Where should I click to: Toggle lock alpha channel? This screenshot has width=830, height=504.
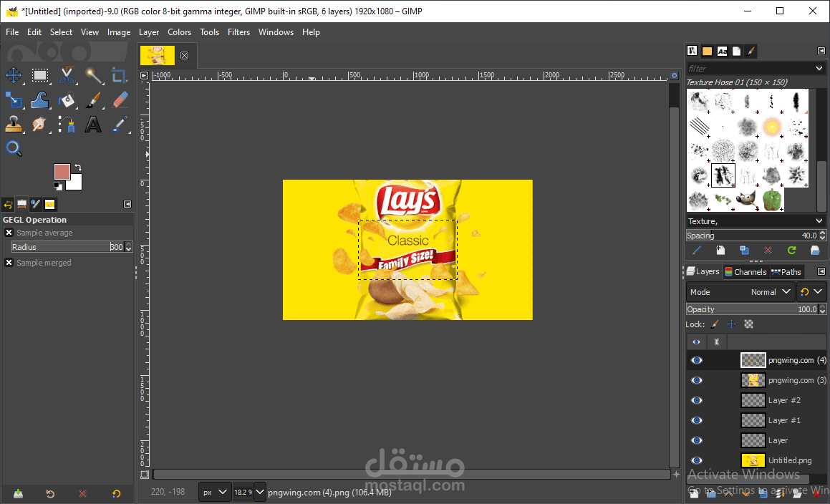pyautogui.click(x=748, y=324)
